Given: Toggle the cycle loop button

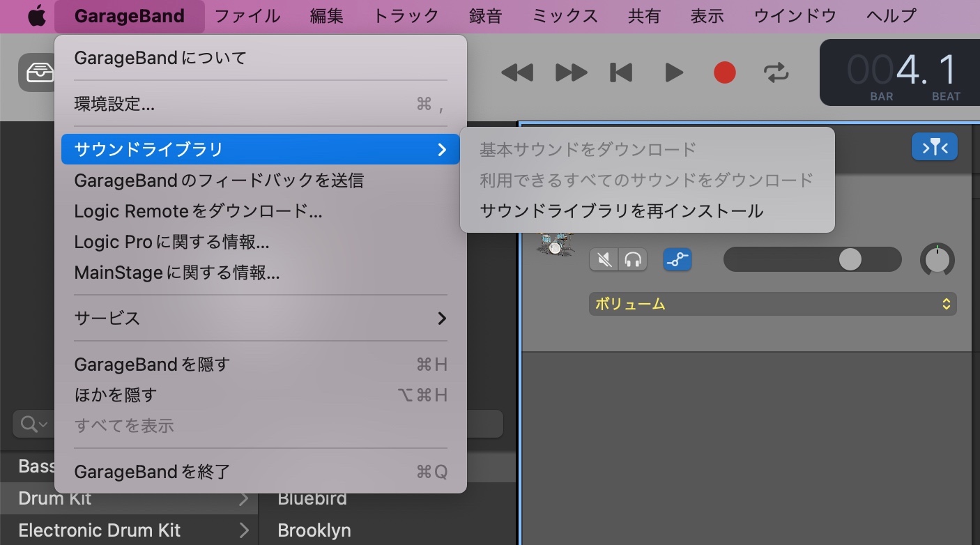Looking at the screenshot, I should (x=776, y=72).
